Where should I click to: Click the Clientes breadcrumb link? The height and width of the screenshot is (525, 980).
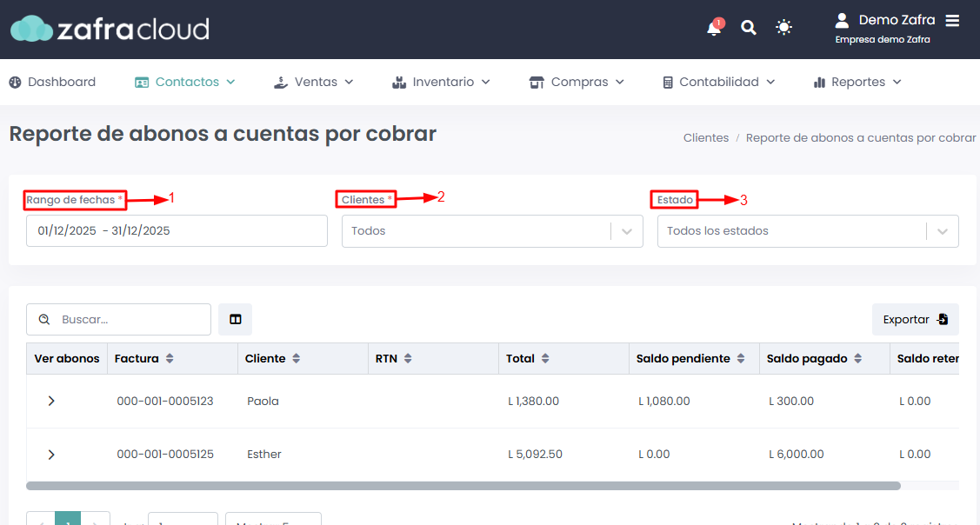(705, 138)
